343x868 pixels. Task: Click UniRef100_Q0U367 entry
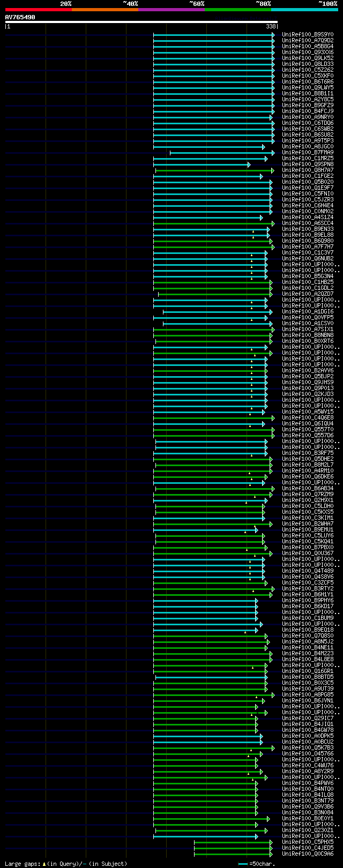pos(308,553)
